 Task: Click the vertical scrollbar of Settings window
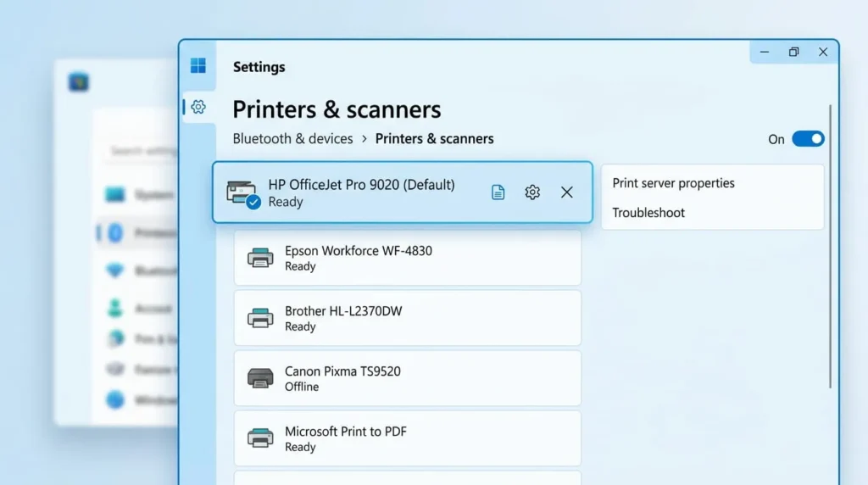(x=831, y=247)
